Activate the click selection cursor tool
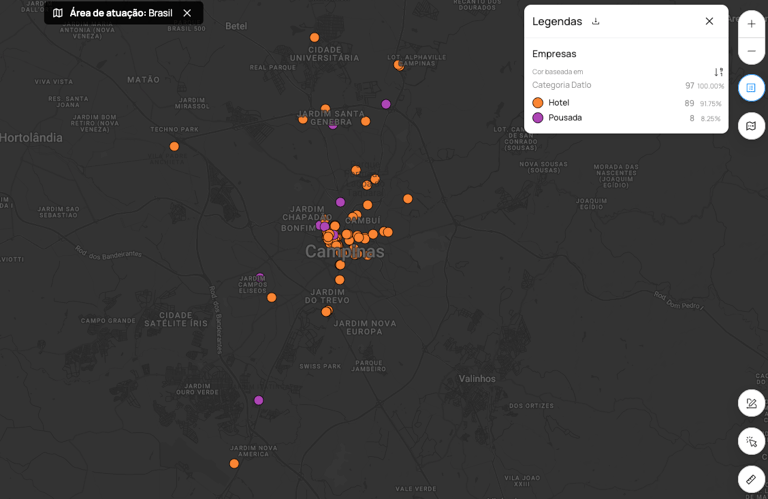 751,442
